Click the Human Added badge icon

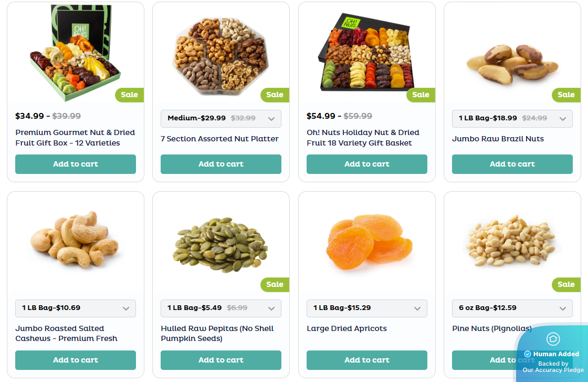553,339
